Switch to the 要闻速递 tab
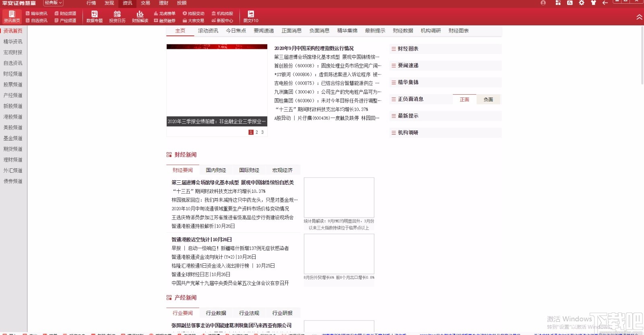644x335 pixels. coord(264,31)
